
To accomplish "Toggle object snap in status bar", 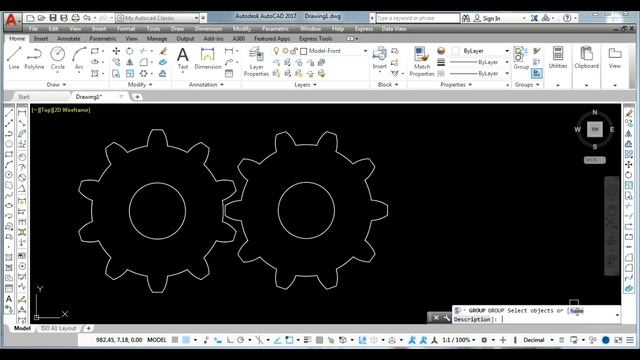I will pos(289,340).
